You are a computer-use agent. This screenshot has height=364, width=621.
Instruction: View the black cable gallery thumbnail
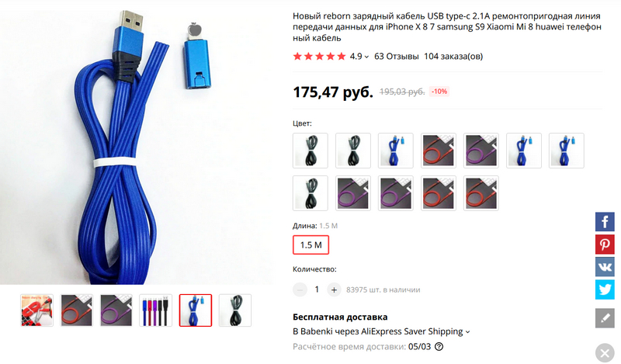[x=235, y=310]
